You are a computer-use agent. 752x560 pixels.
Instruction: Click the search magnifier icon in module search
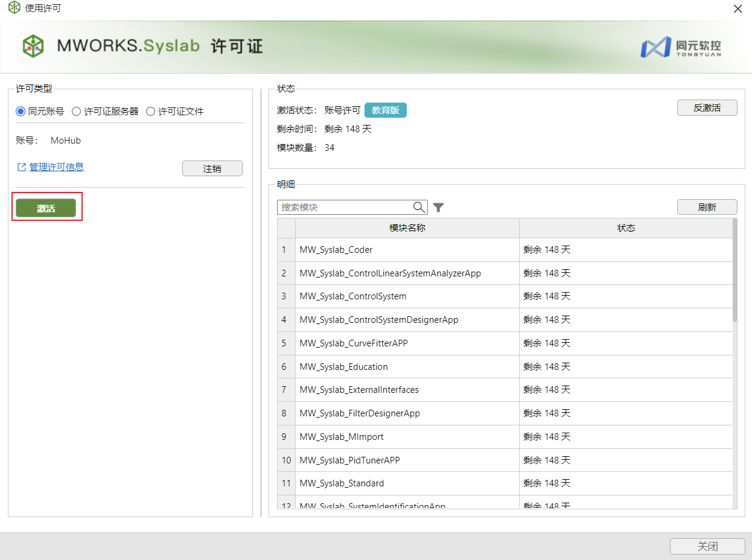pos(419,207)
